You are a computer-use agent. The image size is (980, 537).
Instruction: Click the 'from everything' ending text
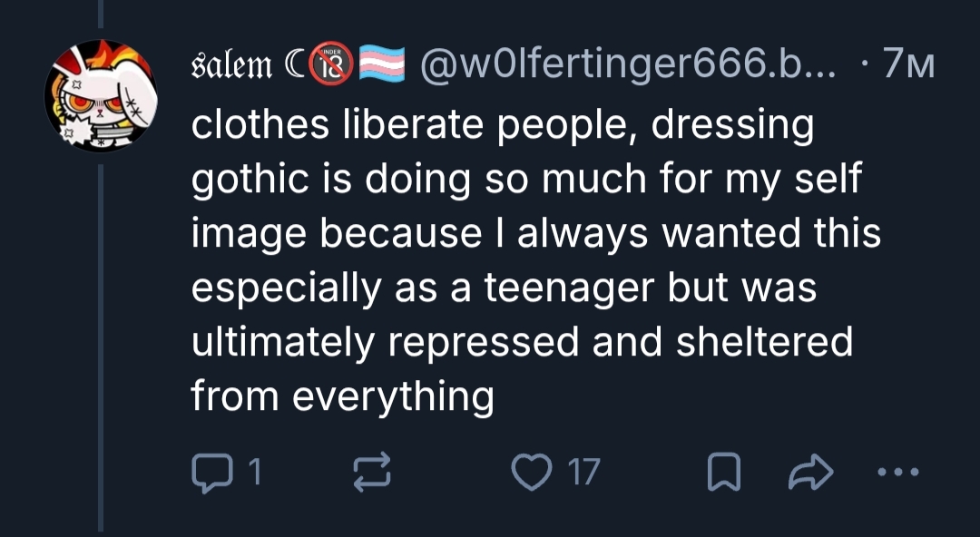click(x=342, y=397)
